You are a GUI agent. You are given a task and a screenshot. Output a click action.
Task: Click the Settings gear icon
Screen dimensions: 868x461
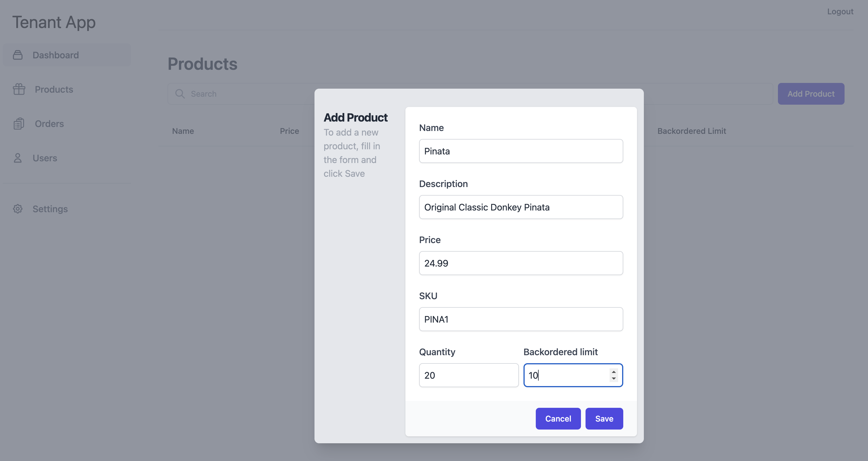tap(17, 209)
